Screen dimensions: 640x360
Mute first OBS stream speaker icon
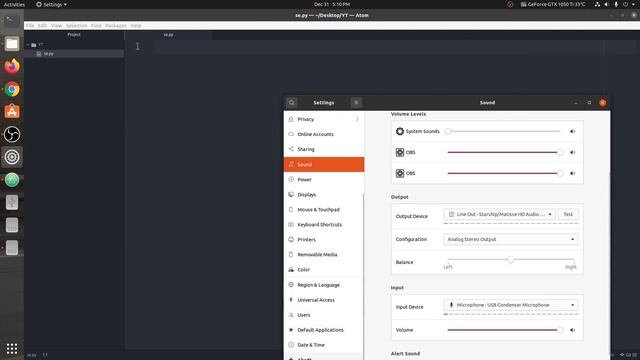(x=573, y=152)
